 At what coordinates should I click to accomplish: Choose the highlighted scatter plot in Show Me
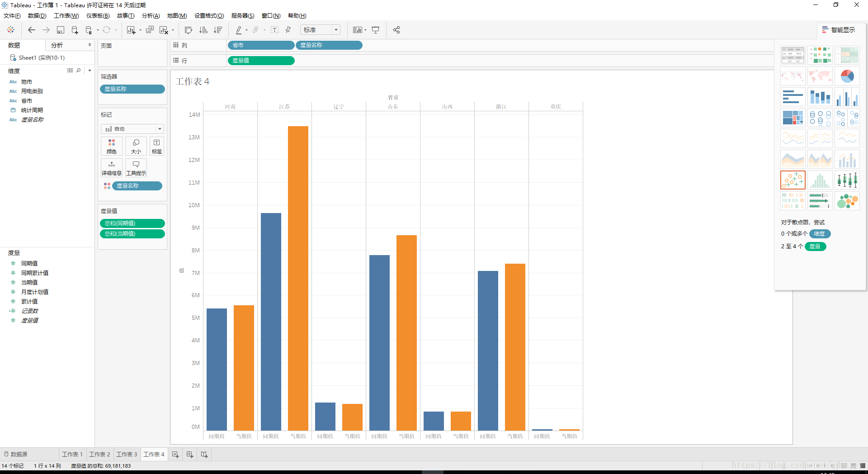tap(793, 180)
